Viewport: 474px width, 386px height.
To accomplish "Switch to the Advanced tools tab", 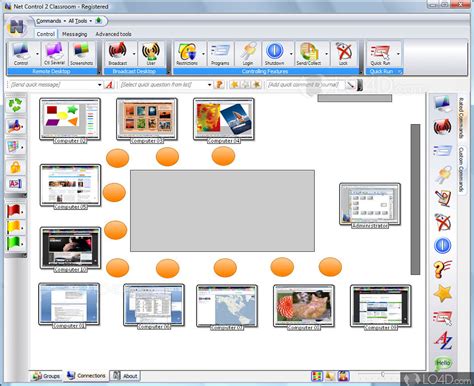I will 113,34.
